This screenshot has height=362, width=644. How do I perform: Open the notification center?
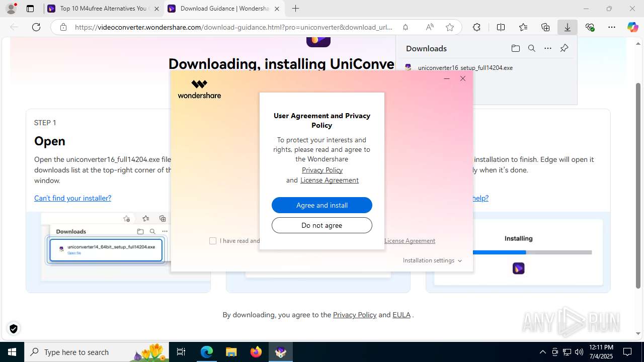627,352
